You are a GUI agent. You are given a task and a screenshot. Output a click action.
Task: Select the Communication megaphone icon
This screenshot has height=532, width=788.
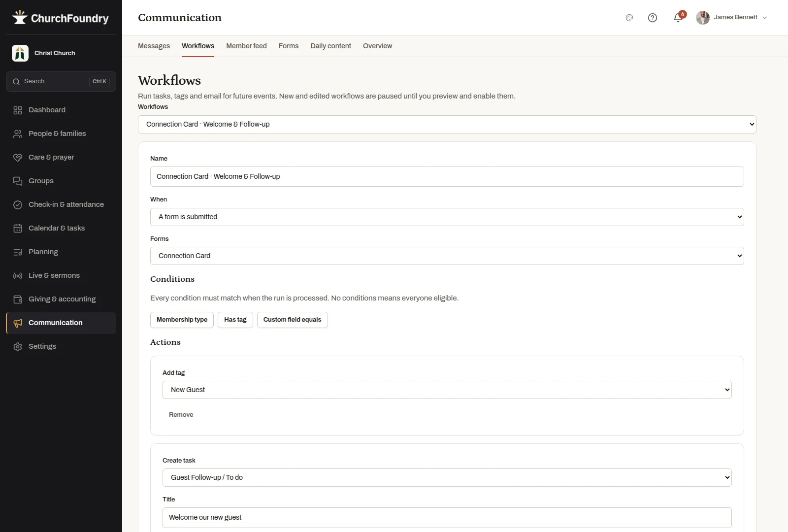pos(18,323)
